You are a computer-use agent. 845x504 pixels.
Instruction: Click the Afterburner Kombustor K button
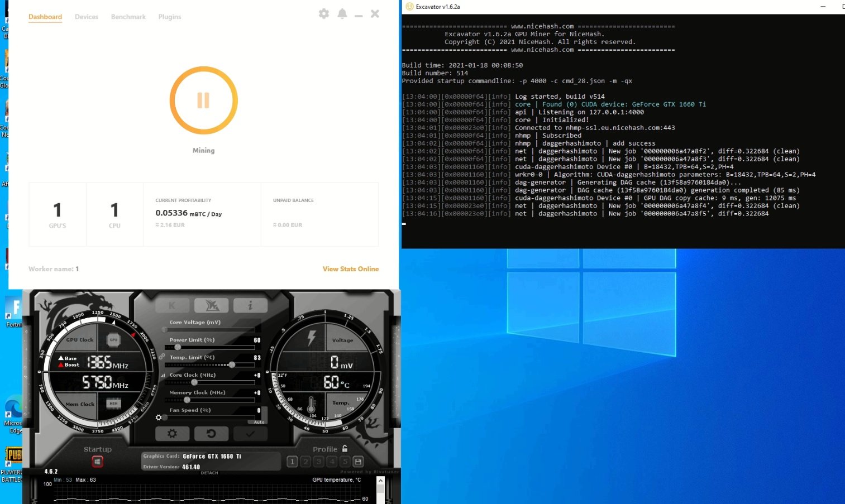coord(172,305)
